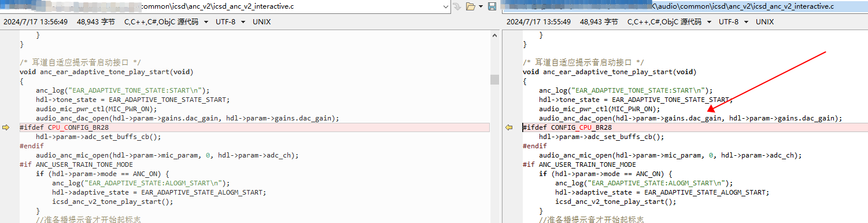This screenshot has height=223, width=868.
Task: Click the right void anc_ear_adaptive_tone_play_start line
Action: pos(610,72)
